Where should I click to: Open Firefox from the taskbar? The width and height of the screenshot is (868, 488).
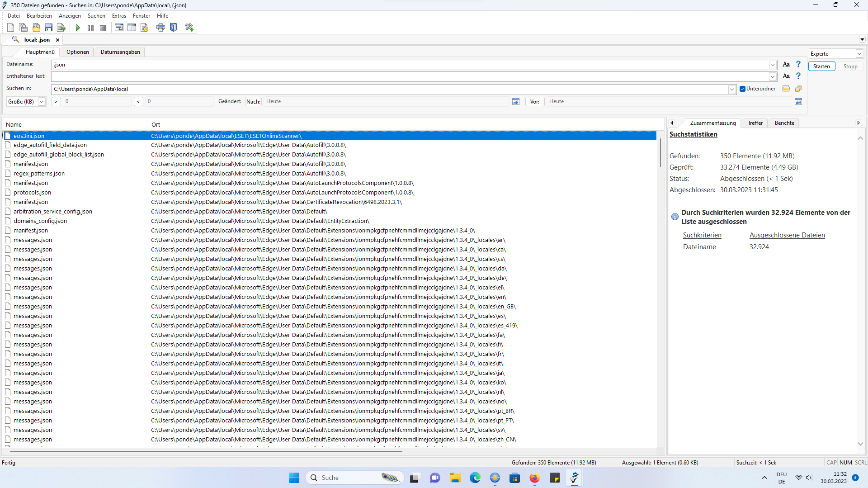[534, 478]
